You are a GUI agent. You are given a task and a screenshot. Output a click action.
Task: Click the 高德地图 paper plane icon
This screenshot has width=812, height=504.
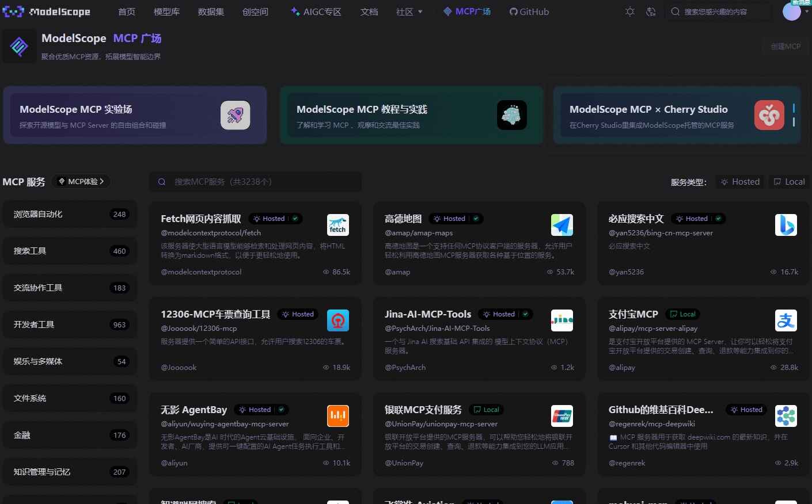[x=561, y=225]
